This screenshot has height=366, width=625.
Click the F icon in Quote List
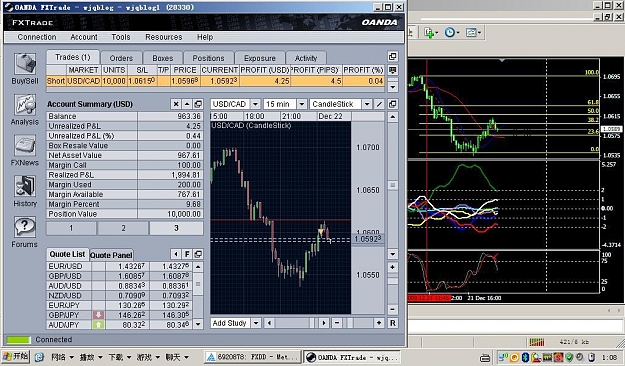pyautogui.click(x=187, y=254)
